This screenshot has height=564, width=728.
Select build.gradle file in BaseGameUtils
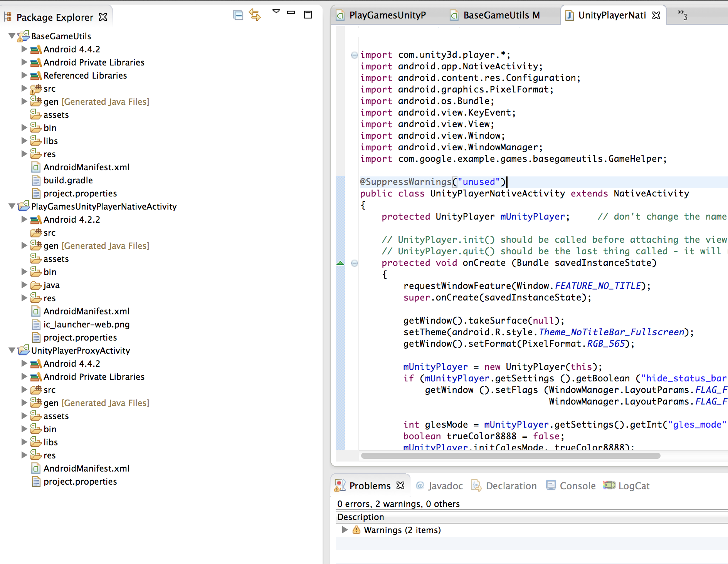pos(68,180)
